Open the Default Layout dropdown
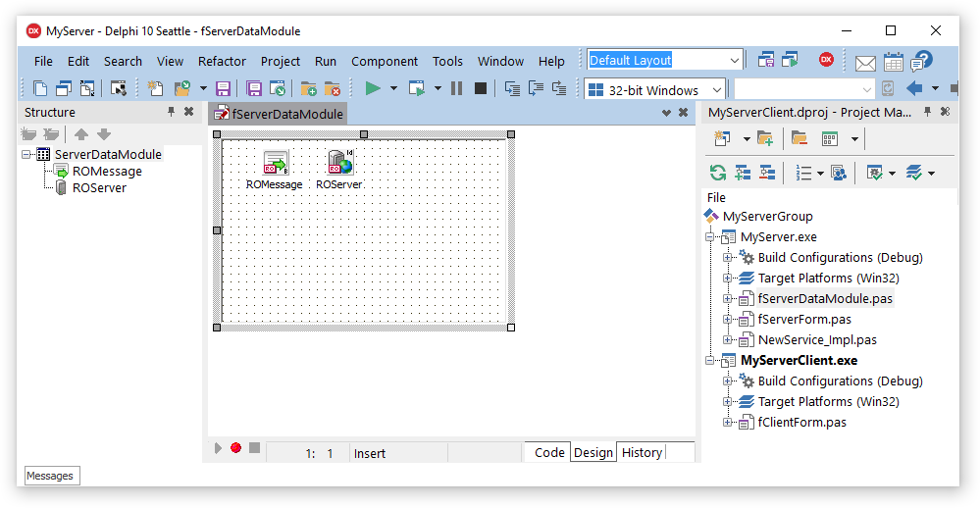 pos(735,61)
